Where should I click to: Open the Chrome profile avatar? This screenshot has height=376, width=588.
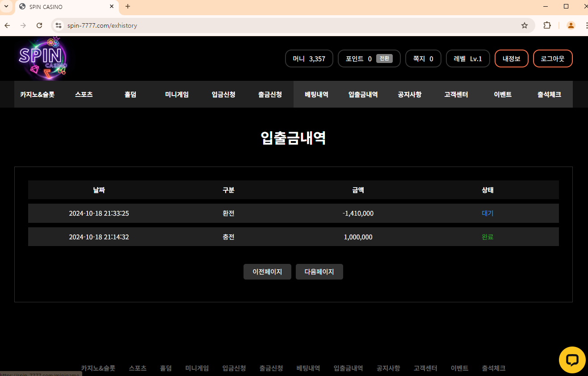(x=571, y=25)
